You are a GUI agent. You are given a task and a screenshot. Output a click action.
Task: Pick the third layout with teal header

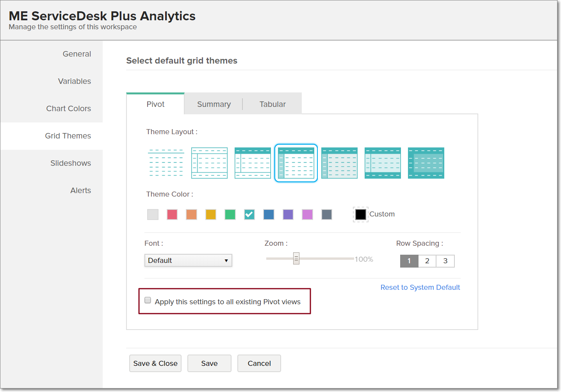click(253, 163)
